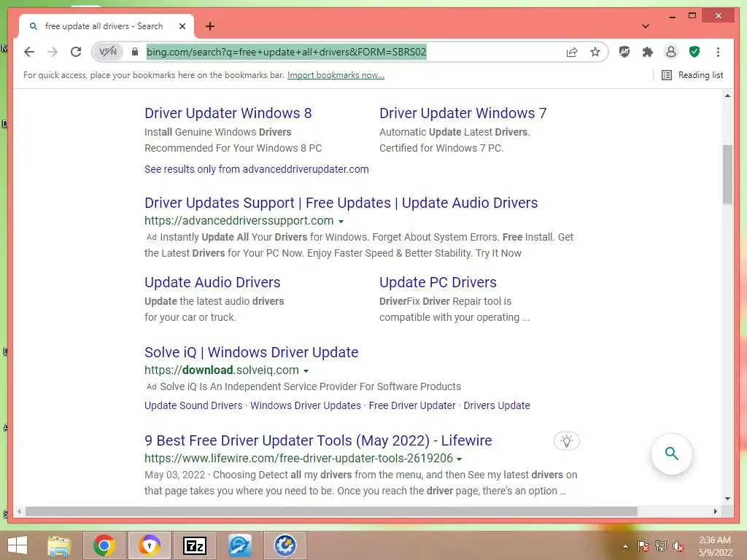Open 'Driver Updater Windows 7' link
747x560 pixels.
462,113
